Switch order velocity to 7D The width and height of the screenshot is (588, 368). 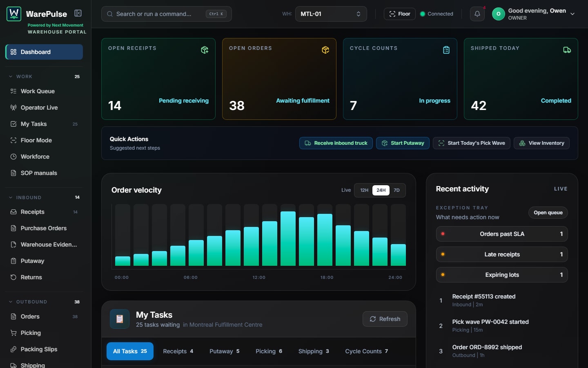click(396, 190)
